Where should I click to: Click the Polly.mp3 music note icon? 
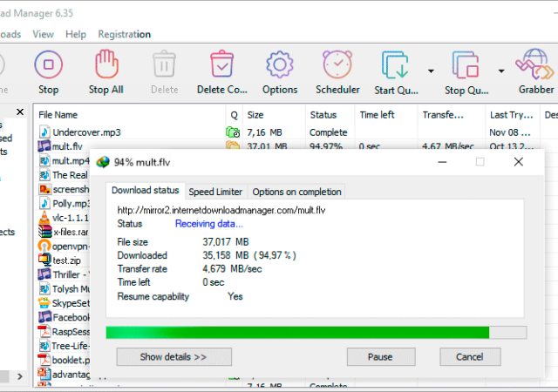tap(44, 203)
